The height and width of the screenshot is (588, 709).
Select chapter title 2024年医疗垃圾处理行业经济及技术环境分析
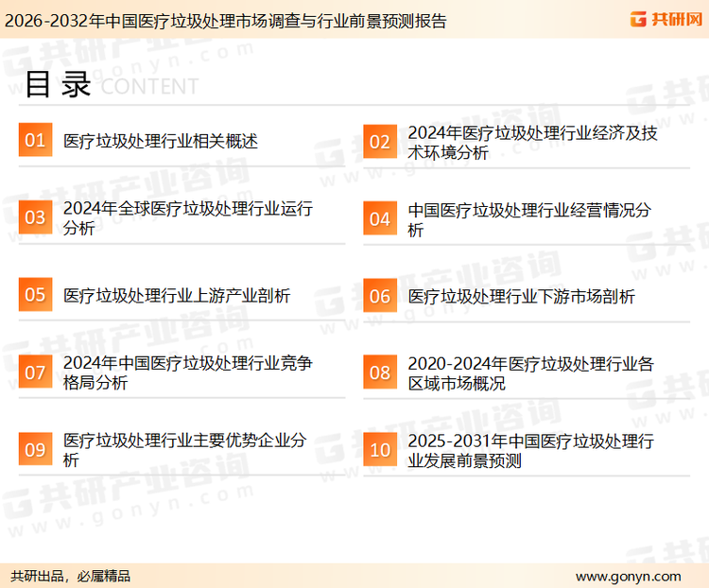(532, 143)
